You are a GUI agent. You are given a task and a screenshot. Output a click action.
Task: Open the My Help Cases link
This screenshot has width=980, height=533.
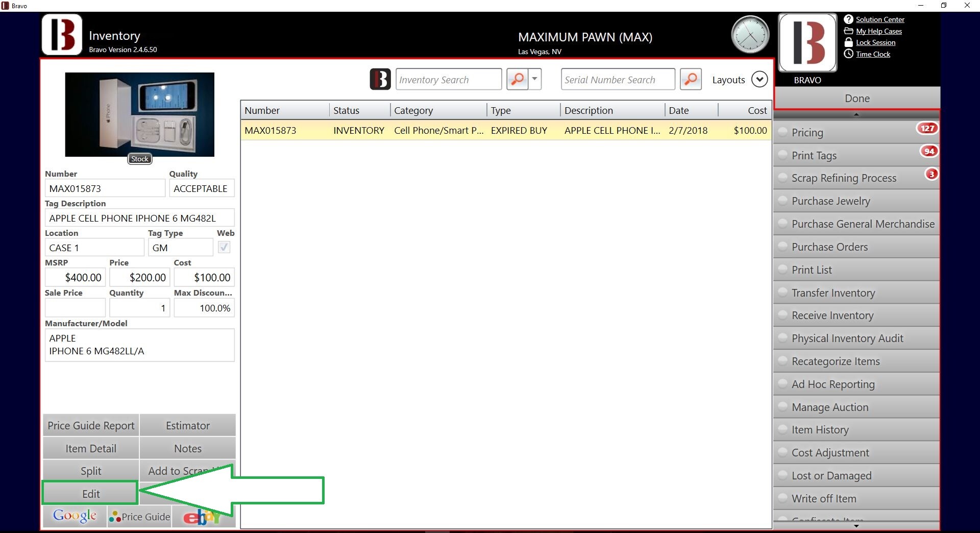pos(879,31)
